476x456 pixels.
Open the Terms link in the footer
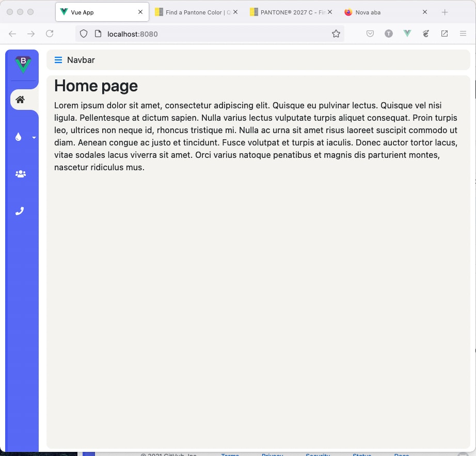click(x=230, y=454)
